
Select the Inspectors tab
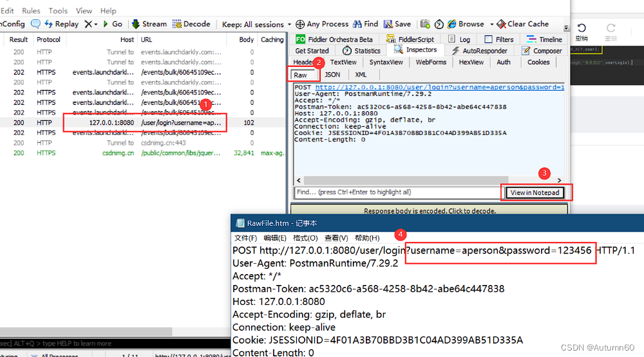[x=415, y=50]
